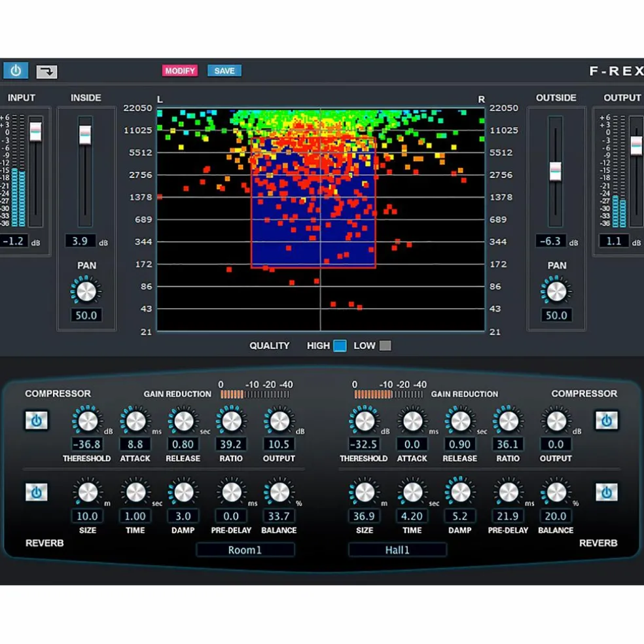The height and width of the screenshot is (644, 644).
Task: Click the INPUT value field showing -1.2
Action: (x=14, y=241)
